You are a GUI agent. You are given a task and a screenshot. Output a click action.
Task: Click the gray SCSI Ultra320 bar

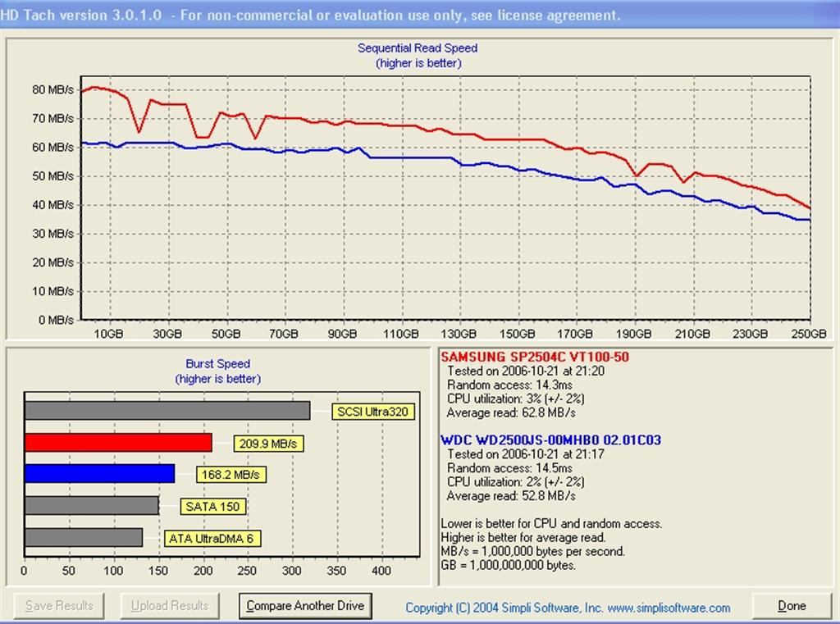click(167, 411)
